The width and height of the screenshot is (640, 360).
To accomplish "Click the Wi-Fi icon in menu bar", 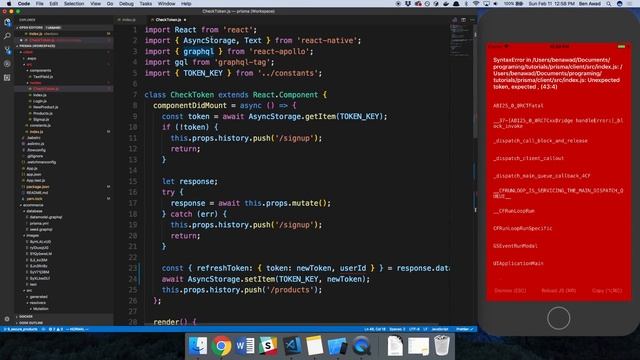I will (x=476, y=4).
